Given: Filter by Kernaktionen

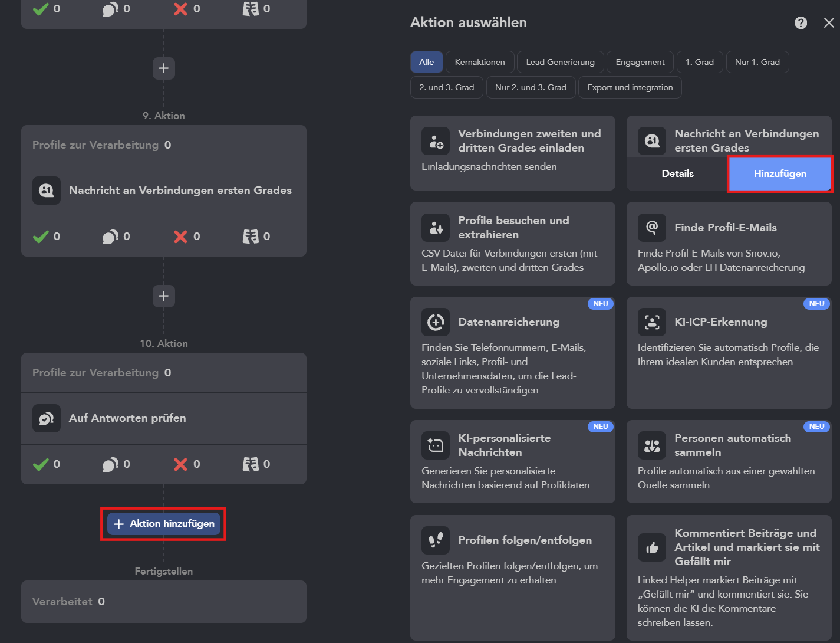Looking at the screenshot, I should 480,62.
